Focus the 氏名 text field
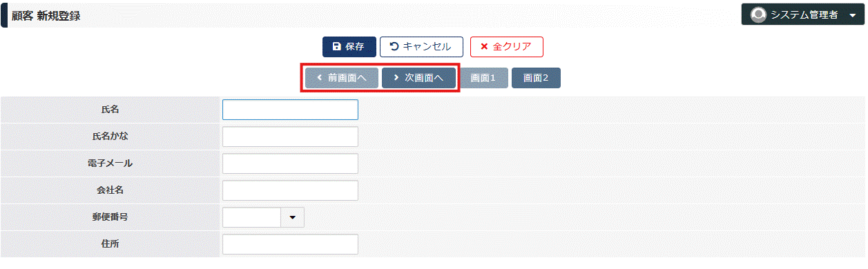Viewport: 868px width, 269px height. (x=290, y=110)
